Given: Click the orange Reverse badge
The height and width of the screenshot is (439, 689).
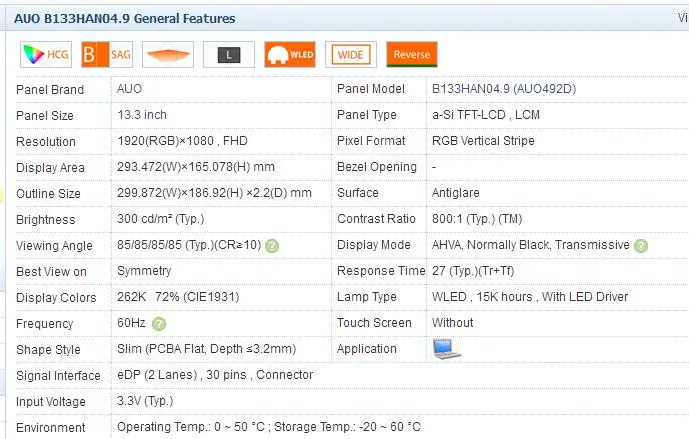Looking at the screenshot, I should pyautogui.click(x=412, y=54).
